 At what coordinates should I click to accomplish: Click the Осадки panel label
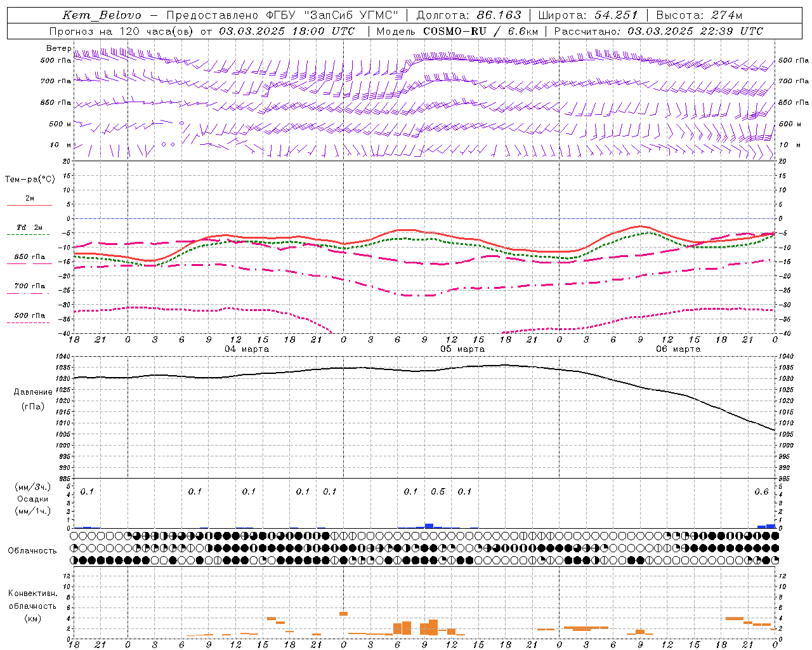click(33, 499)
